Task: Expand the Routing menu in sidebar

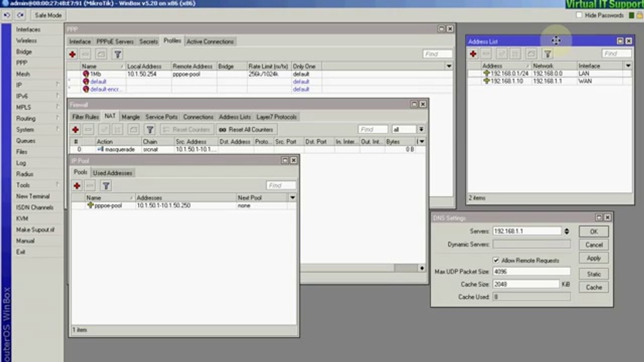Action: pyautogui.click(x=38, y=119)
